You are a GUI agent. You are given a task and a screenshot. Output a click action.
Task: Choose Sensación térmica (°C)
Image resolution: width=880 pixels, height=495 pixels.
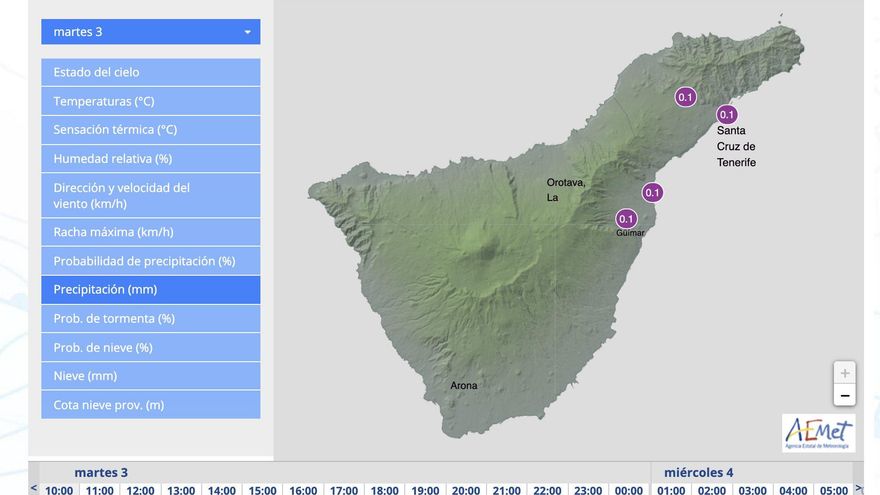coord(150,130)
